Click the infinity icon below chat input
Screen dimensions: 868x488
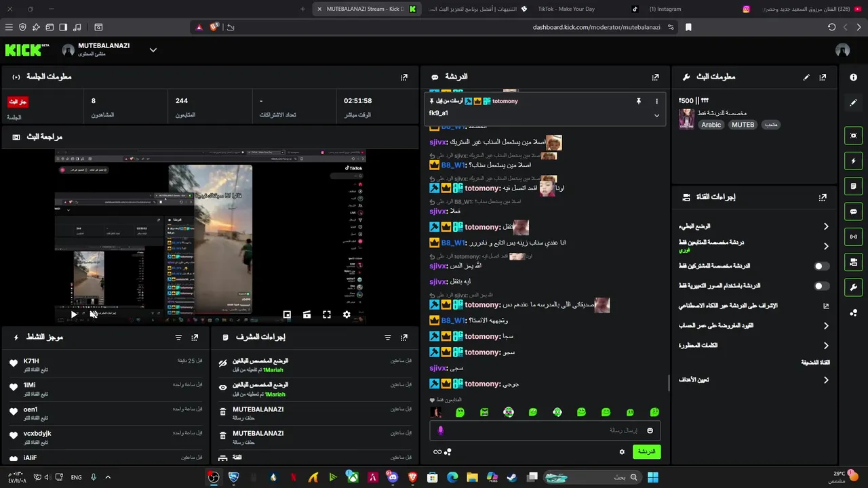(x=437, y=452)
